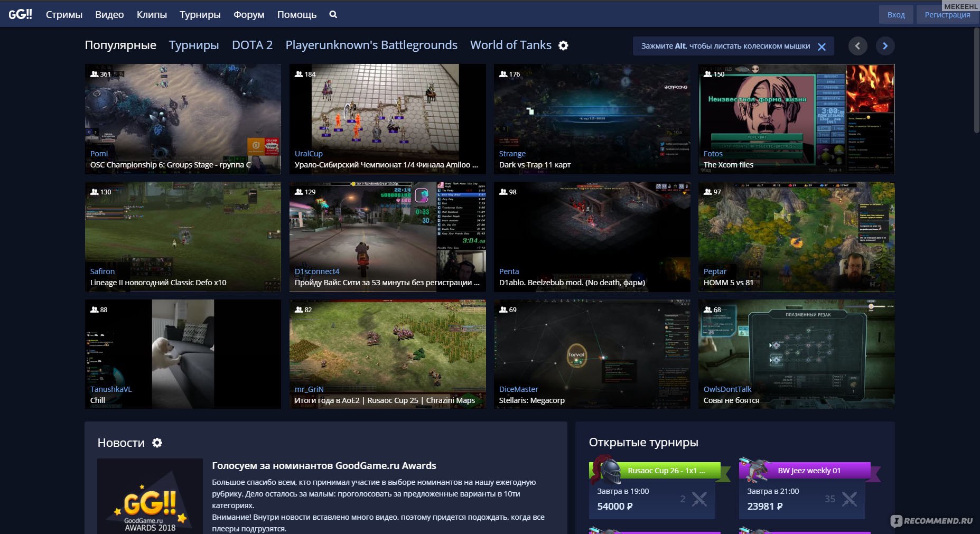Open Safiron's Lineage II stream thumbnail
The image size is (980, 534).
pyautogui.click(x=183, y=237)
